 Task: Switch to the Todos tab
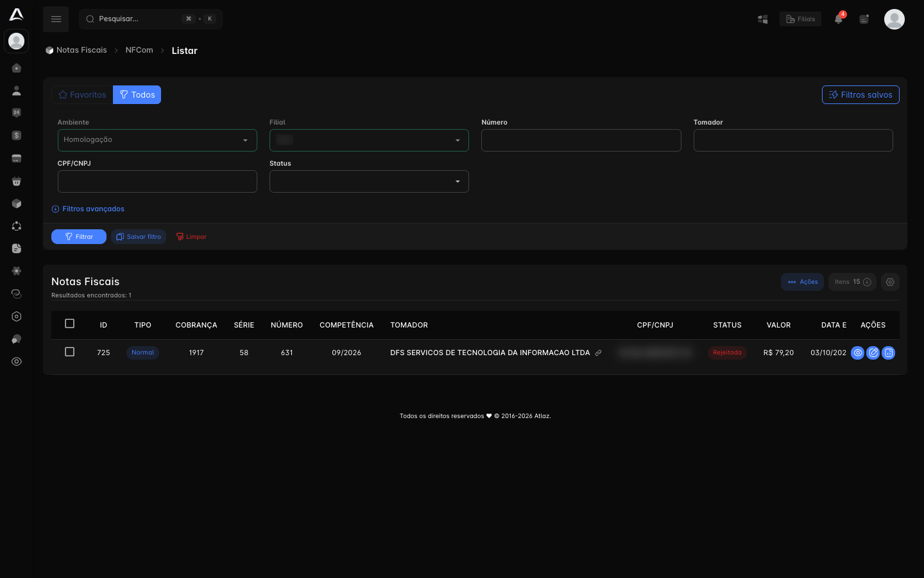point(137,94)
